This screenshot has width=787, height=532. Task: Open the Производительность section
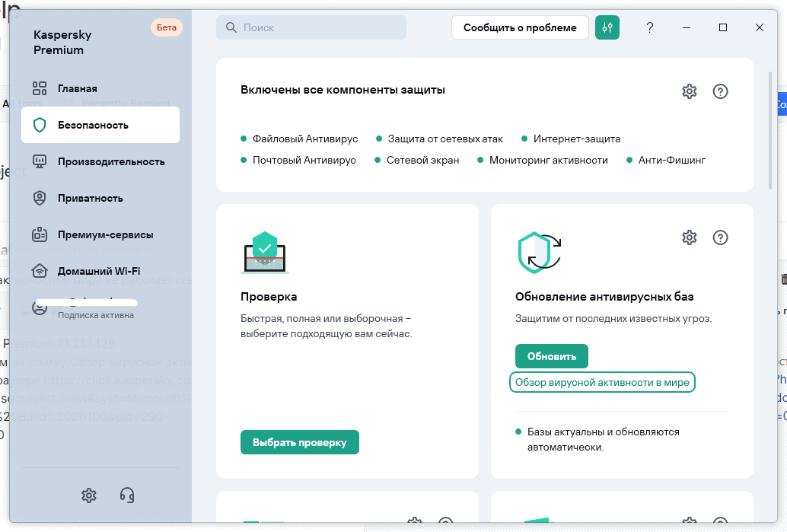pos(100,161)
